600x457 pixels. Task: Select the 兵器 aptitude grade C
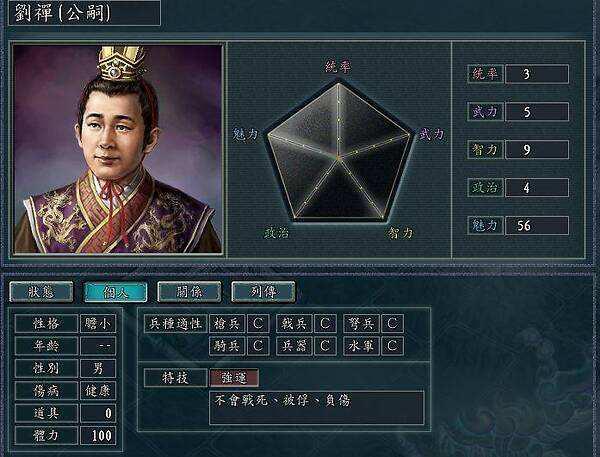pyautogui.click(x=325, y=346)
